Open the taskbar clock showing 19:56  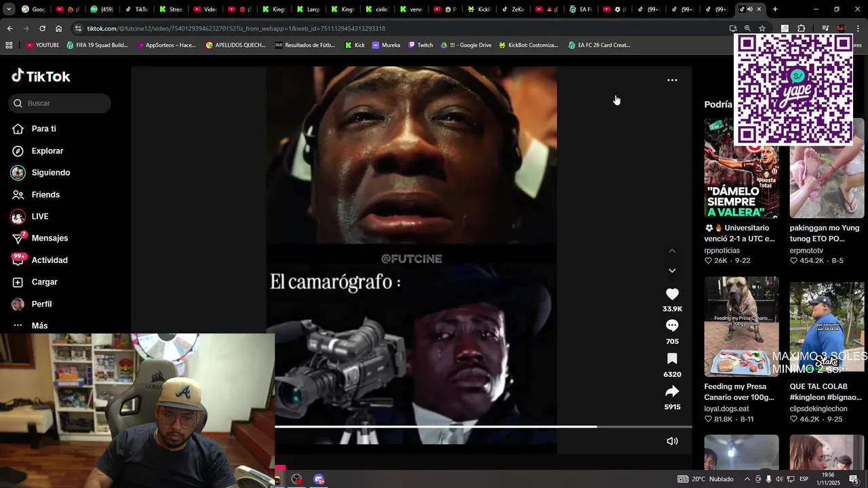pyautogui.click(x=828, y=479)
